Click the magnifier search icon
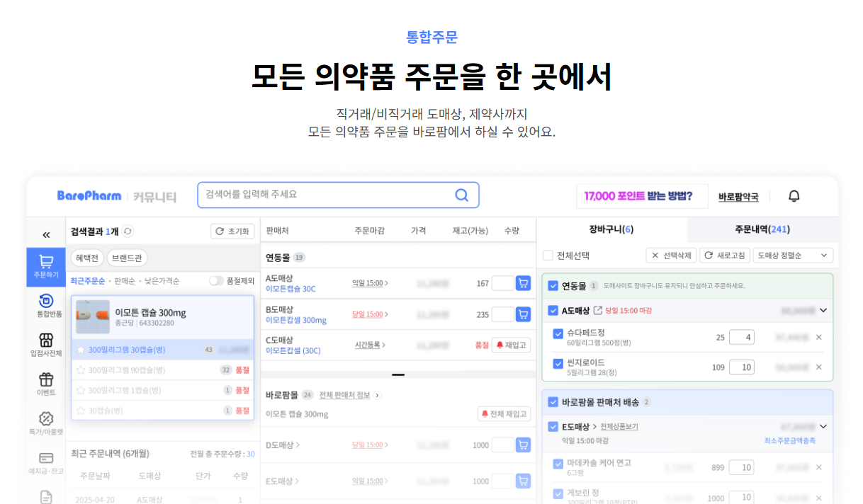863x504 pixels. (x=462, y=195)
